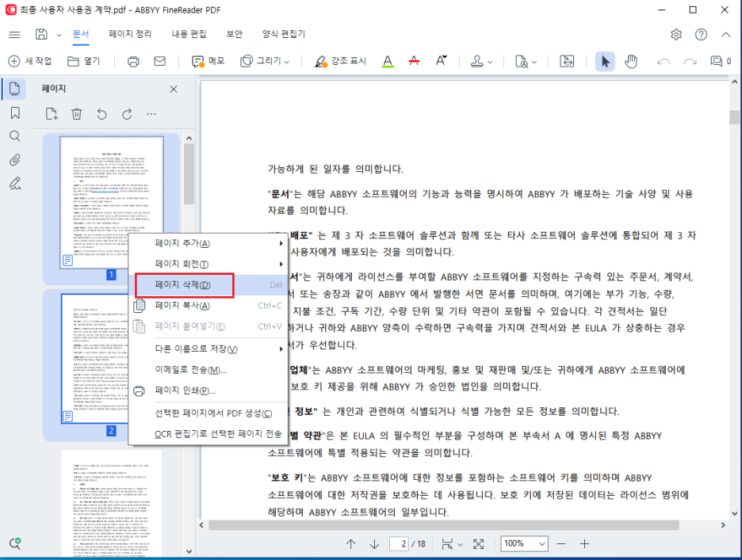Choose 이메일로 전송 menu item
The width and height of the screenshot is (742, 560).
coord(208,370)
